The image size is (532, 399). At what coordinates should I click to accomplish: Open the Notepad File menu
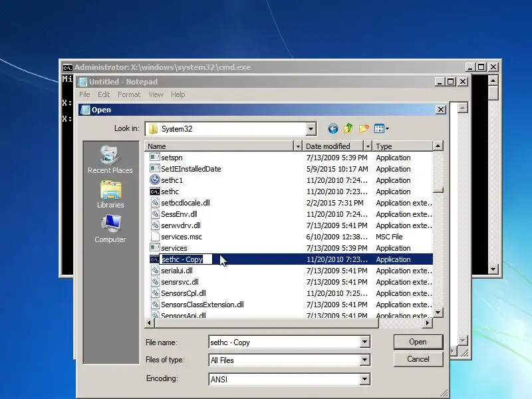pyautogui.click(x=84, y=94)
